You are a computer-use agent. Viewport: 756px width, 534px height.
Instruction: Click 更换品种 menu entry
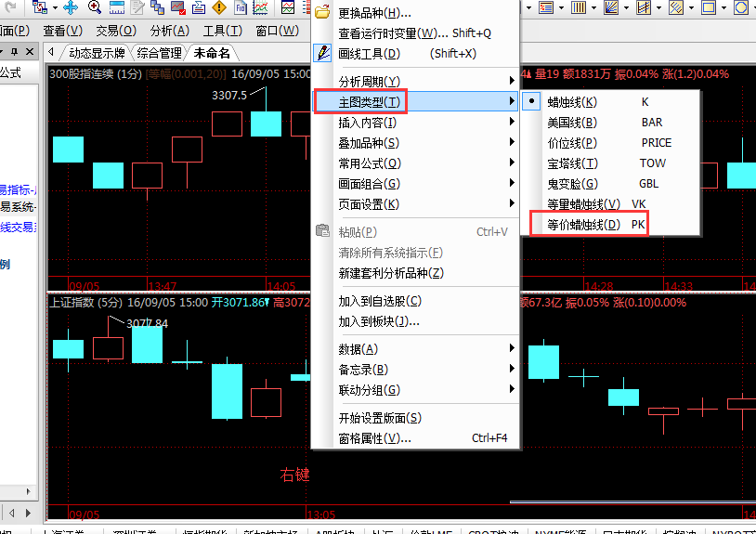point(373,13)
